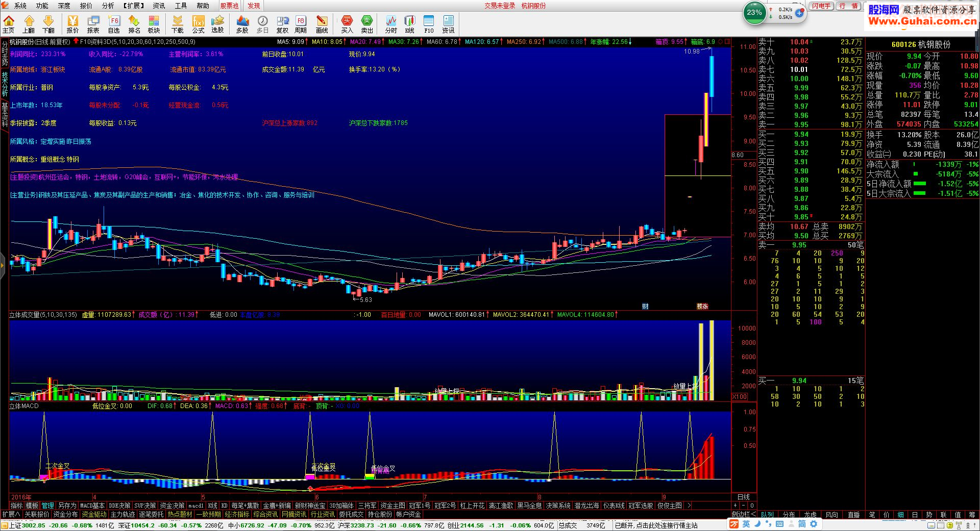The image size is (980, 531).
Task: Click 已断开 reconnect to quote server text
Action: tap(656, 525)
